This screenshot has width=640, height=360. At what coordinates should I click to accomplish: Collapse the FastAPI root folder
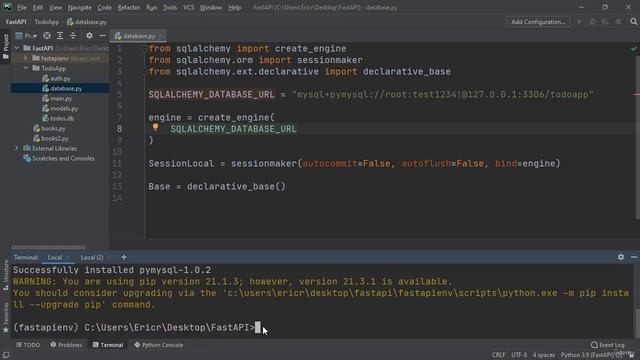click(x=17, y=48)
